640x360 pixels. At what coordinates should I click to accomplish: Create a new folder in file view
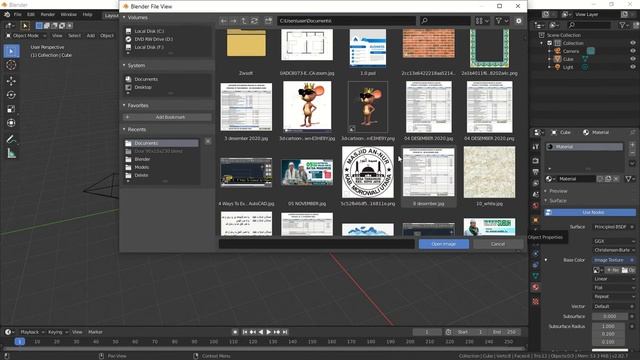pyautogui.click(x=268, y=21)
